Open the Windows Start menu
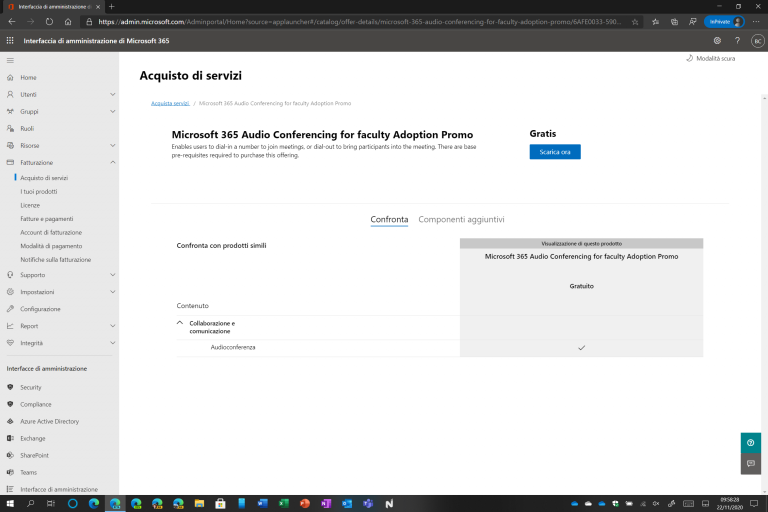 point(10,503)
